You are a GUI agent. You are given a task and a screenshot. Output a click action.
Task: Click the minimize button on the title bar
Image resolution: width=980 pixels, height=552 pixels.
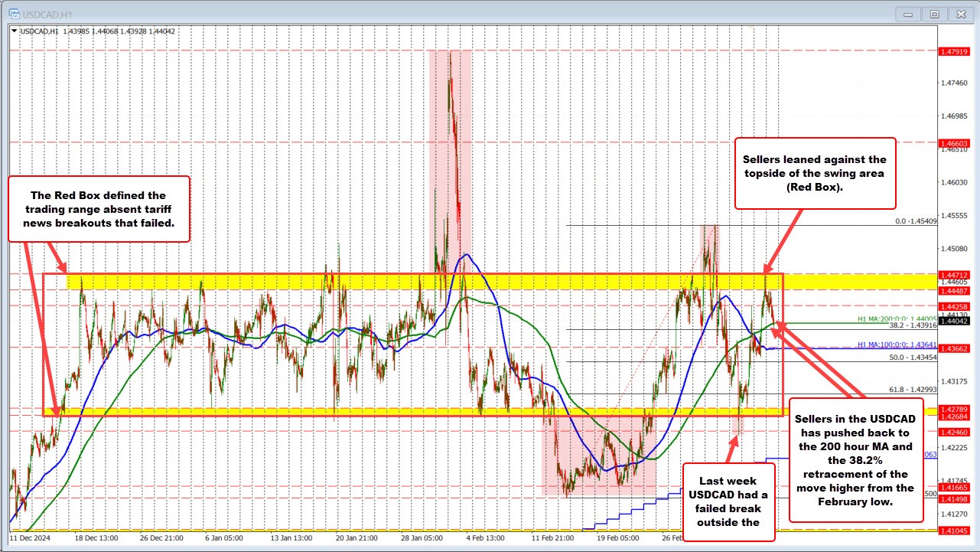(907, 14)
